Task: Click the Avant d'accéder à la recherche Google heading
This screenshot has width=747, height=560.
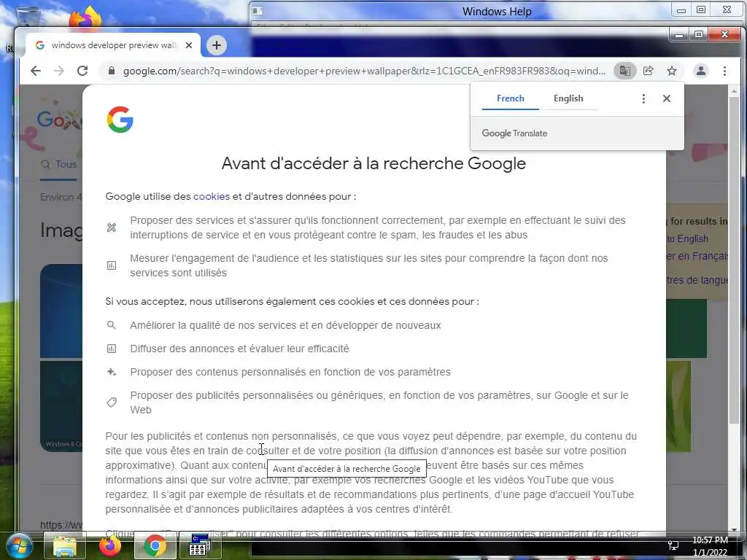Action: (373, 163)
